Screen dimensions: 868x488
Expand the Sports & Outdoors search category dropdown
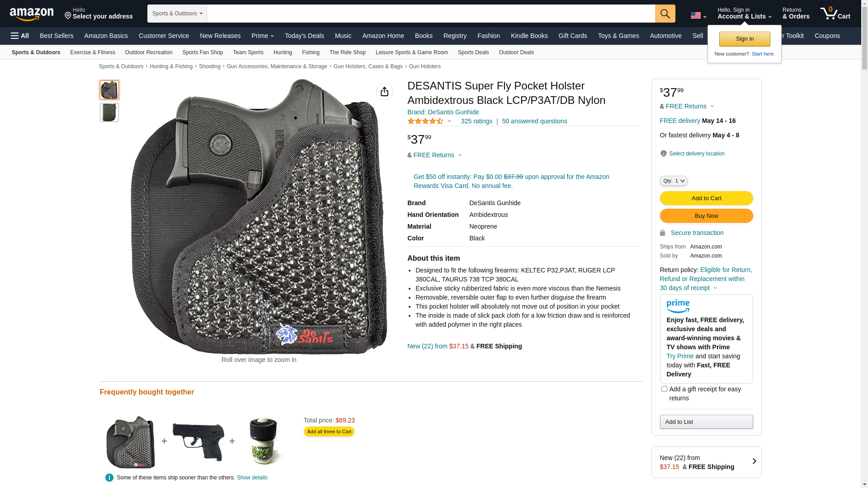coord(177,14)
